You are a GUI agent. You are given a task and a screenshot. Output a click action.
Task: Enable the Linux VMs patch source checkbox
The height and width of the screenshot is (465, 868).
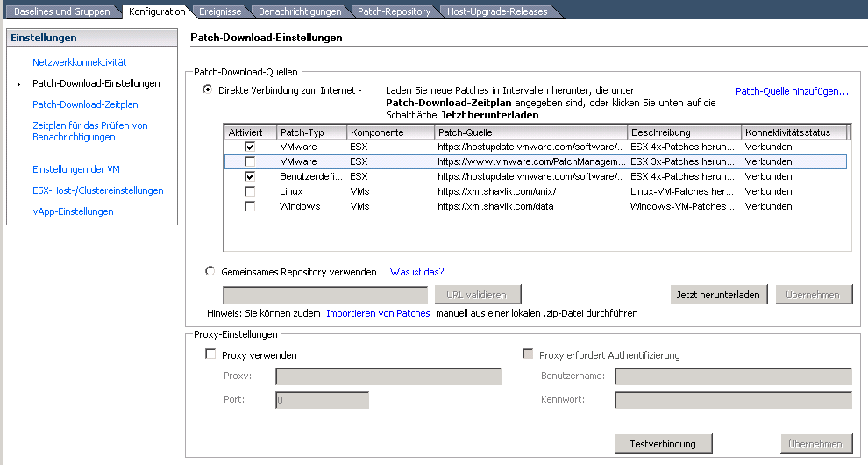click(250, 191)
